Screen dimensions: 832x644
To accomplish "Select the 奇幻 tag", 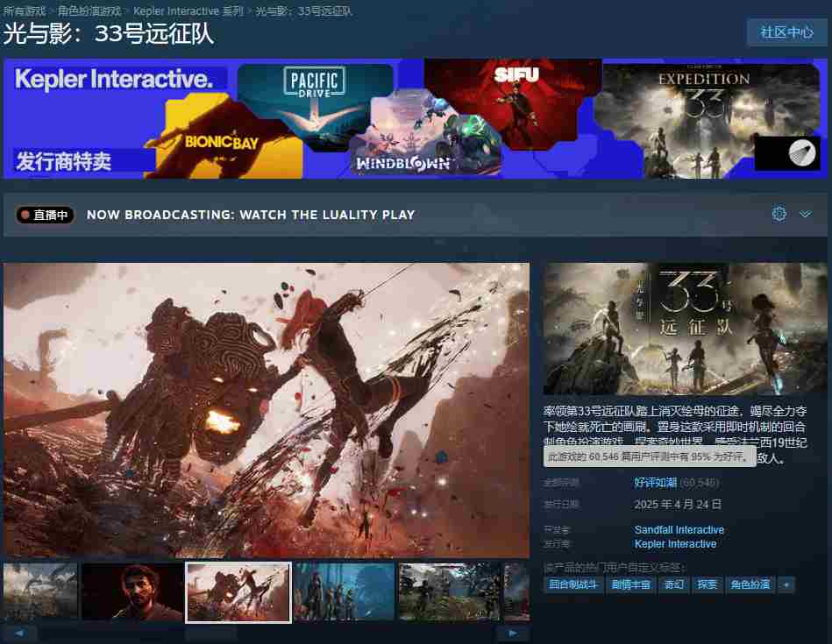I will coord(674,584).
